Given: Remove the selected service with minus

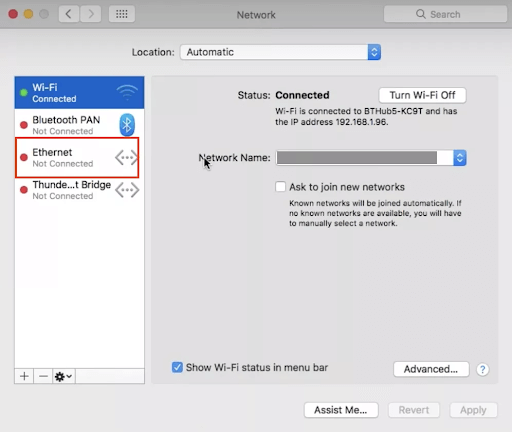Looking at the screenshot, I should click(x=43, y=376).
